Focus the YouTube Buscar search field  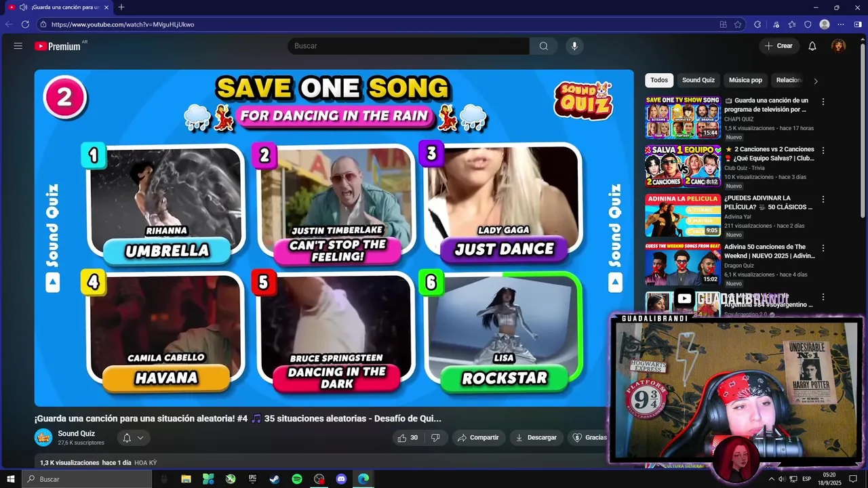[408, 46]
